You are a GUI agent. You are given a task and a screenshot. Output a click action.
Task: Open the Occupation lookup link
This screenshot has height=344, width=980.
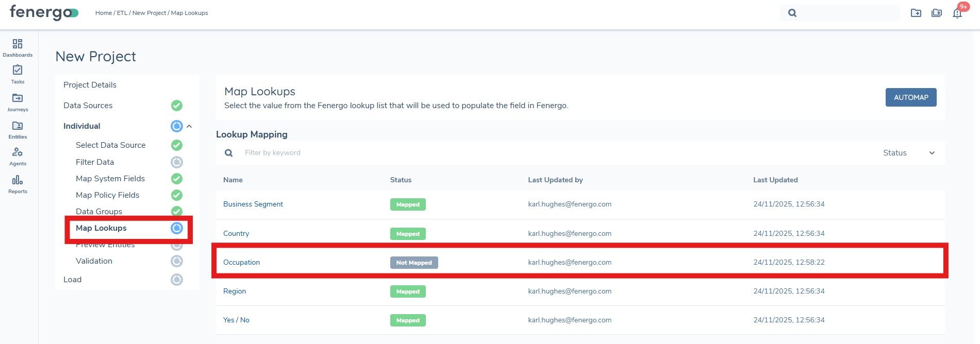click(241, 263)
